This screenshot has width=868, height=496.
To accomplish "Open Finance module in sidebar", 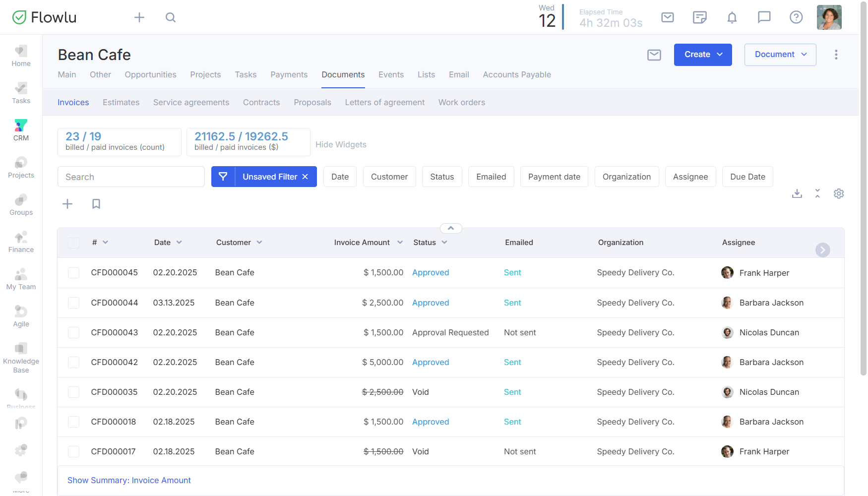I will click(x=21, y=242).
